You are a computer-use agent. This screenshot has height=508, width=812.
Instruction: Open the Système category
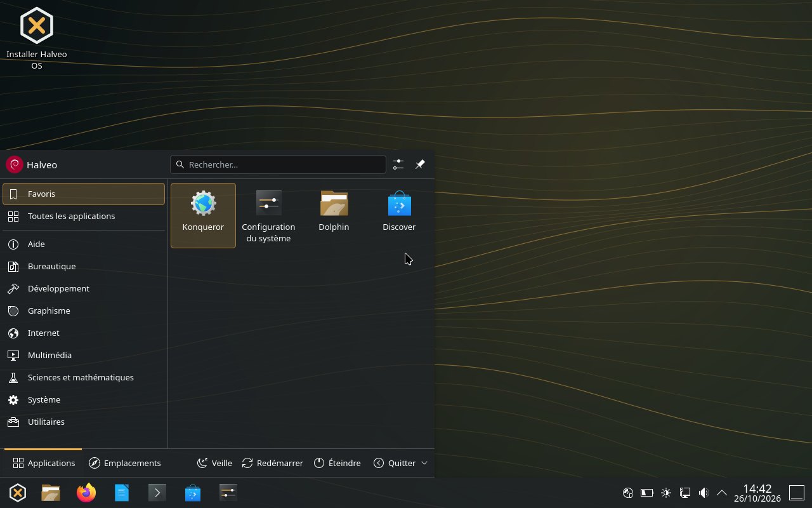point(84,399)
